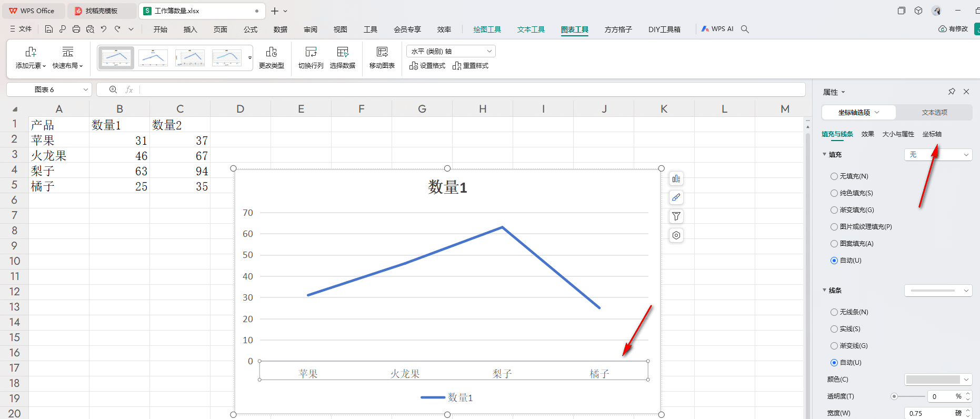
Task: Open Print Preview from quick toolbar
Action: (90, 29)
